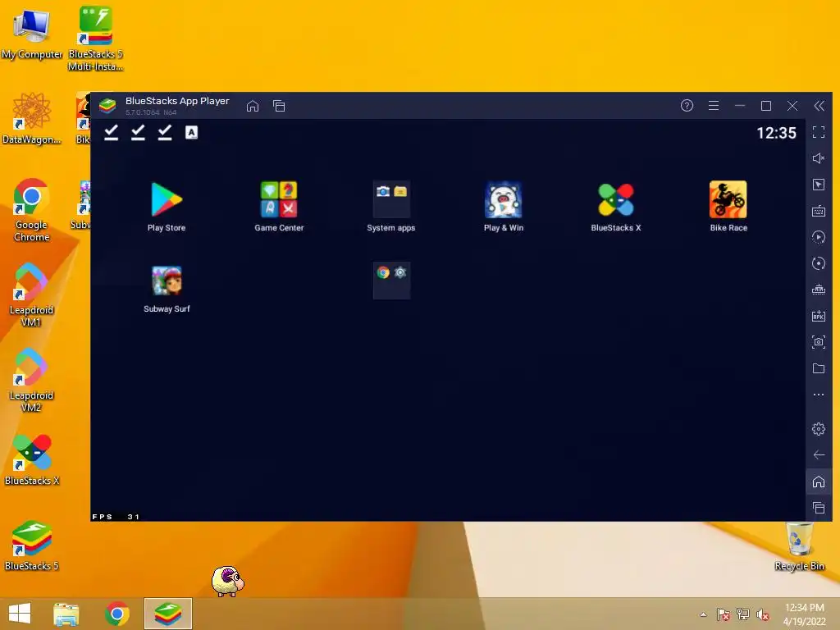Click the Android home button in sidebar
This screenshot has height=630, width=840.
coord(819,482)
